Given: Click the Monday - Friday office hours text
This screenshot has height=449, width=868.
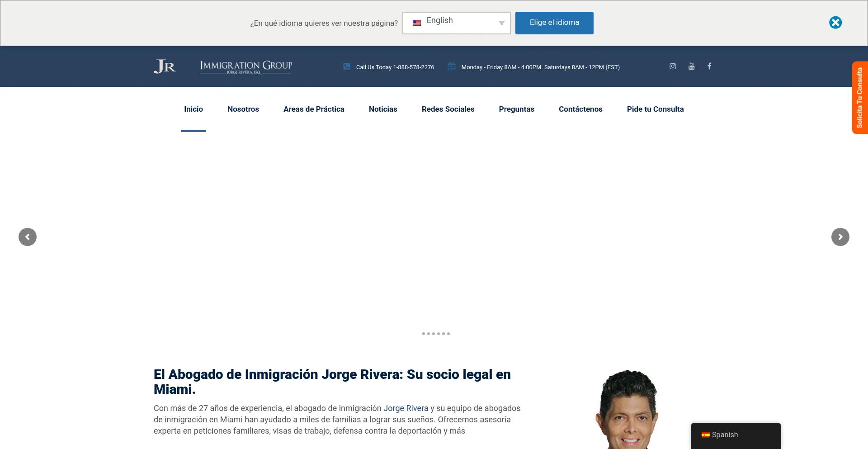Looking at the screenshot, I should 540,67.
